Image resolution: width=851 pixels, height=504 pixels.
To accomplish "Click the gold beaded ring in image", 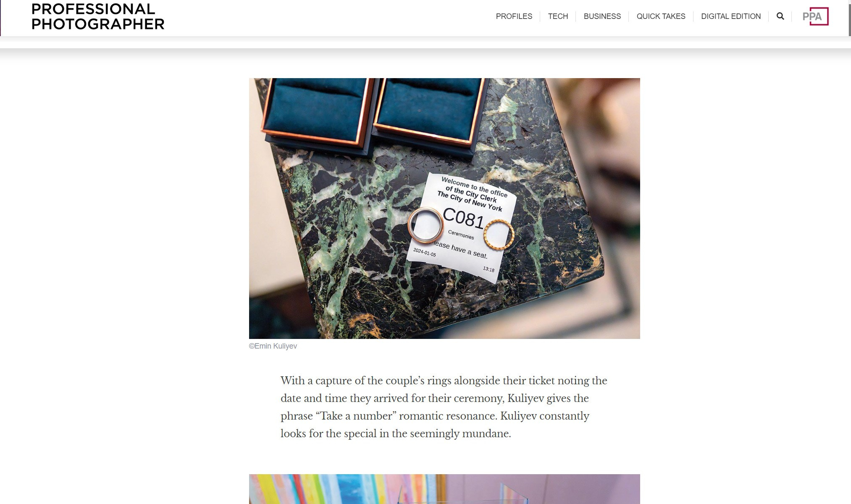I will (499, 235).
